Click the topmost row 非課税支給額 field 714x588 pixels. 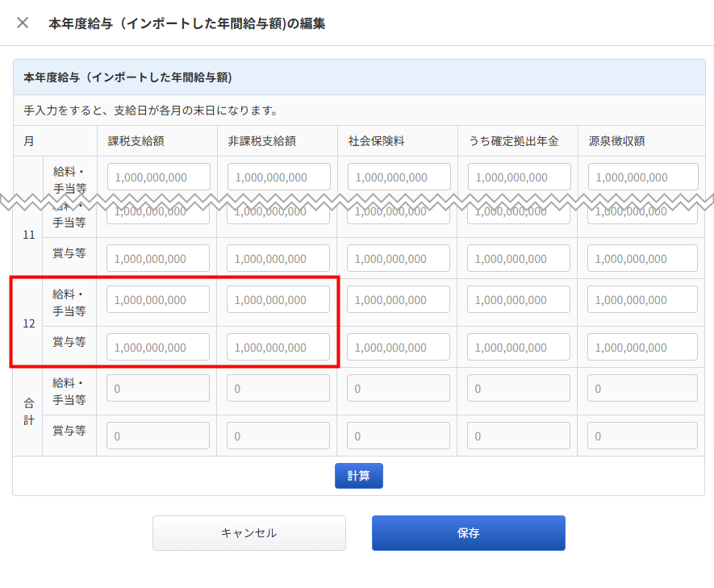pos(278,177)
